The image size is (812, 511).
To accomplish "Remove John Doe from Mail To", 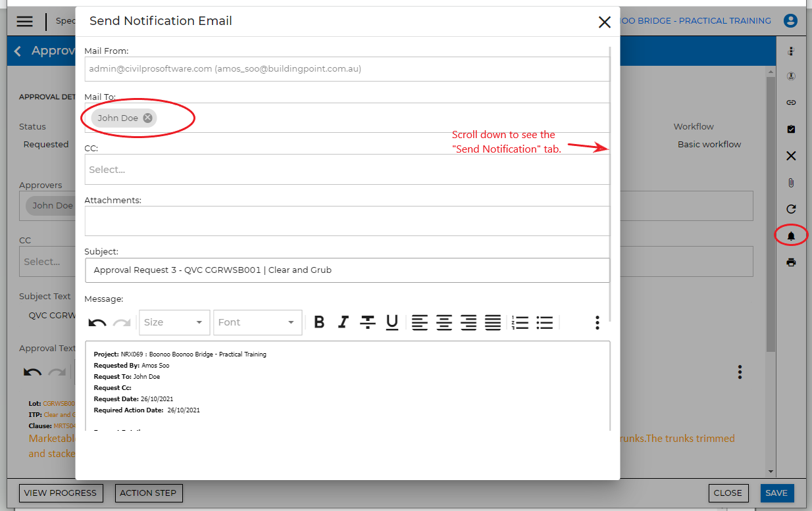I will click(x=148, y=118).
